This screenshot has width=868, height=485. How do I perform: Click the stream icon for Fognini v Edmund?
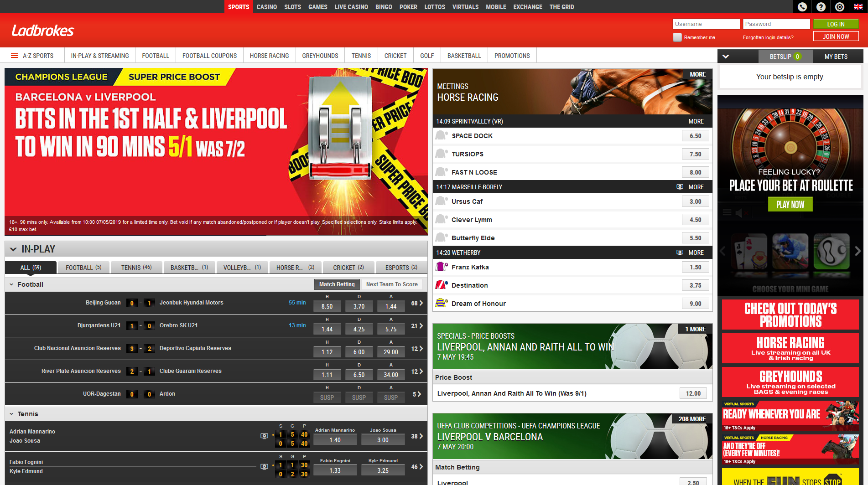click(264, 467)
